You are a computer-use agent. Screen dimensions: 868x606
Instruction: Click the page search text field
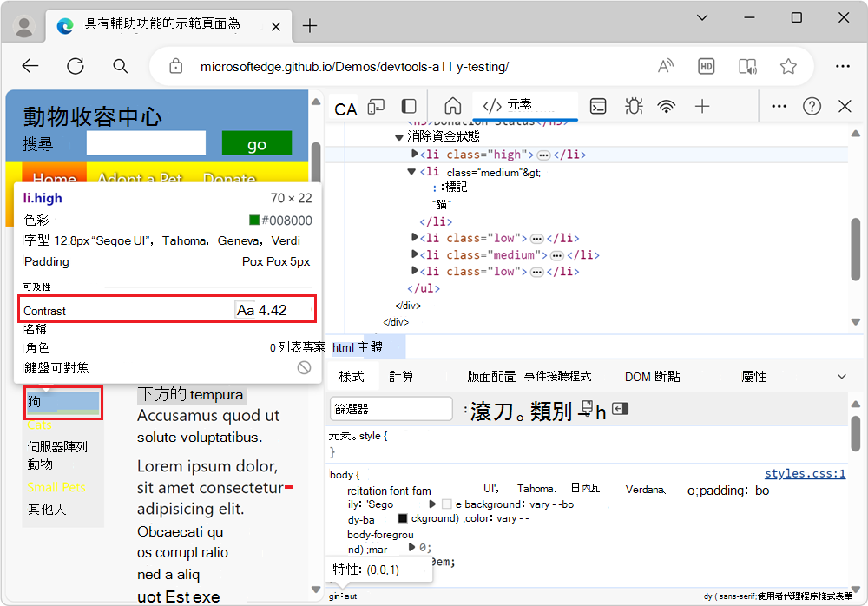click(146, 143)
